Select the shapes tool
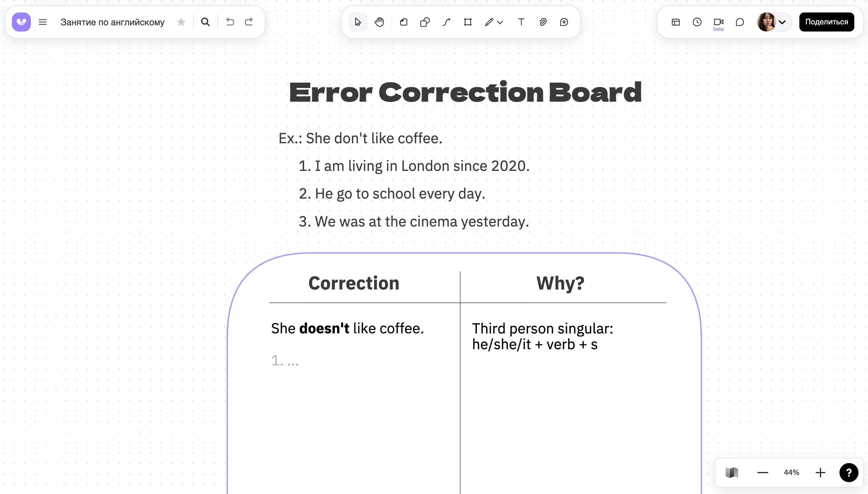 424,22
